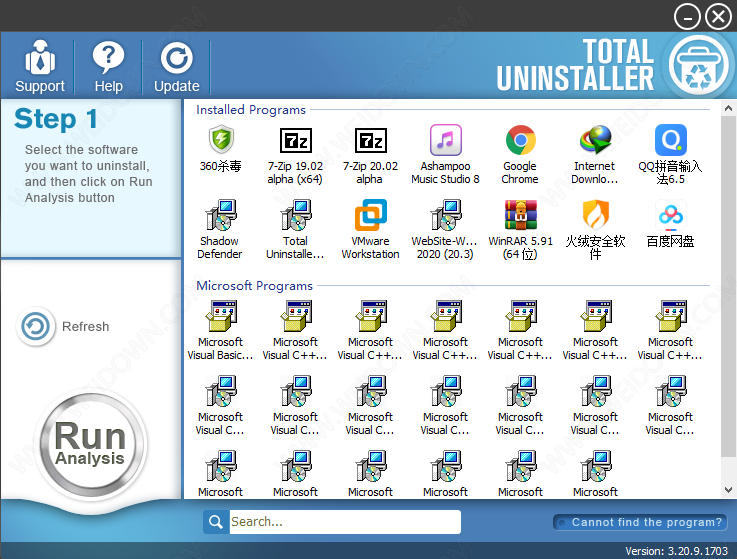This screenshot has height=559, width=737.
Task: Select 7-Zip 20.02 alpha program
Action: click(x=370, y=155)
